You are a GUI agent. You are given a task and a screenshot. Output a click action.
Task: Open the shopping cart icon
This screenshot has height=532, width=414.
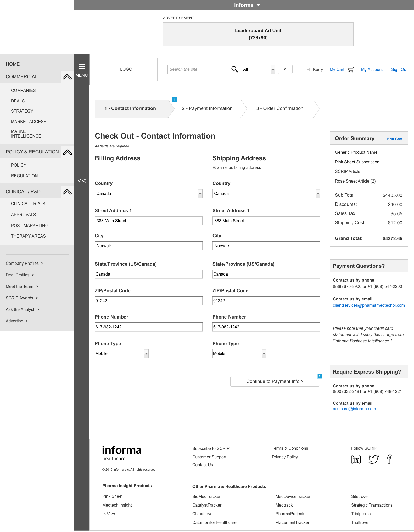[x=351, y=70]
